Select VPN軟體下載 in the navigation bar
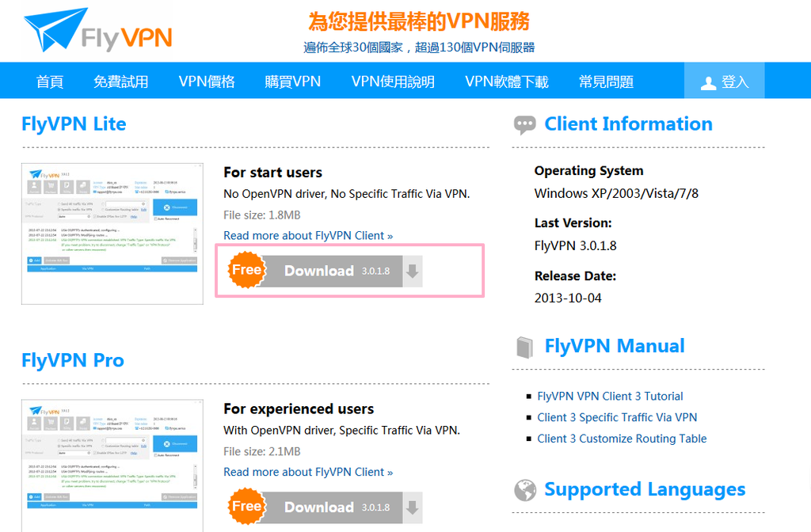 click(x=506, y=82)
